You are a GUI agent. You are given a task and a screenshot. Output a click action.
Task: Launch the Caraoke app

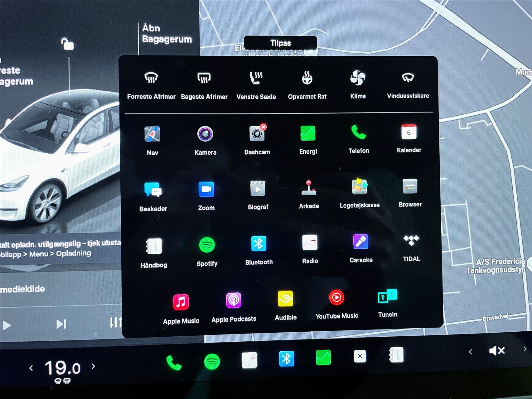point(361,248)
